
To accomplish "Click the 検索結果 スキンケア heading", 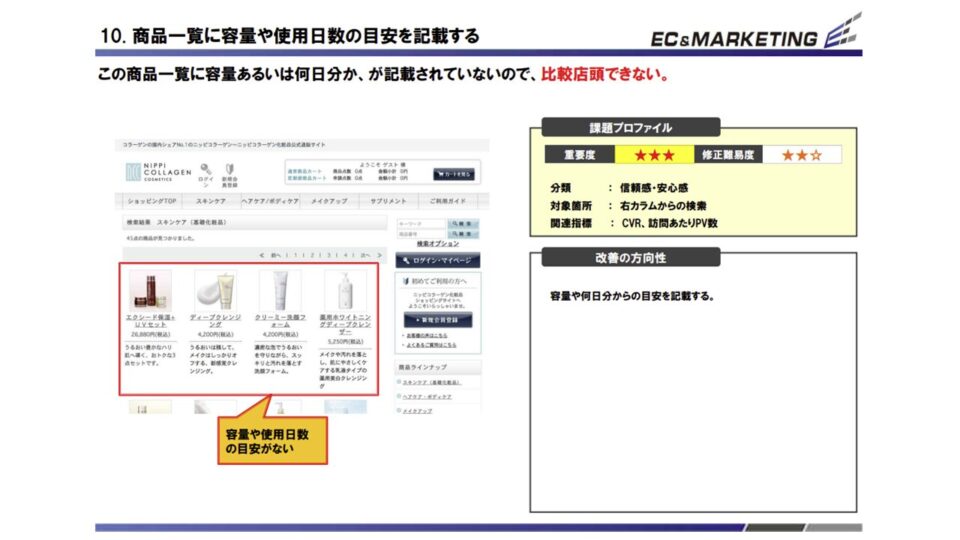I will pos(176,222).
